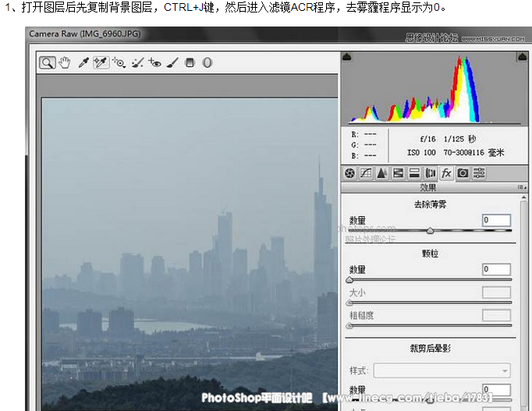
Task: Open the Basic panel tab
Action: tap(349, 173)
